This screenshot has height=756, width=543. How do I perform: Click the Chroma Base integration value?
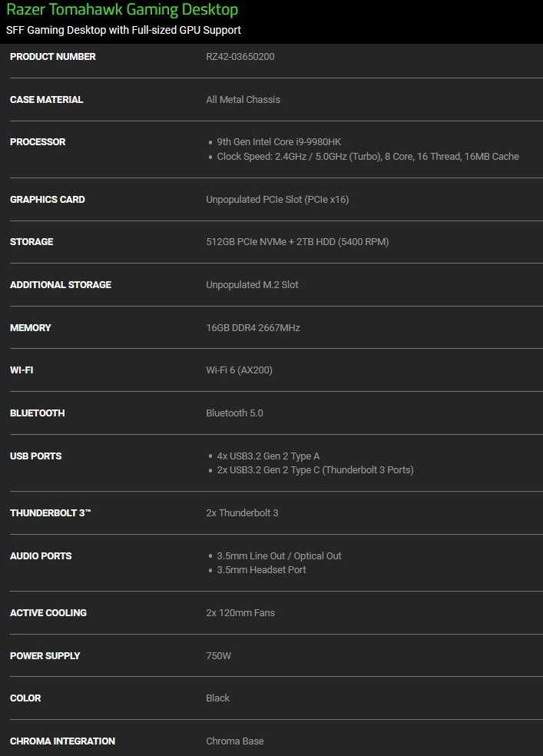pos(235,741)
